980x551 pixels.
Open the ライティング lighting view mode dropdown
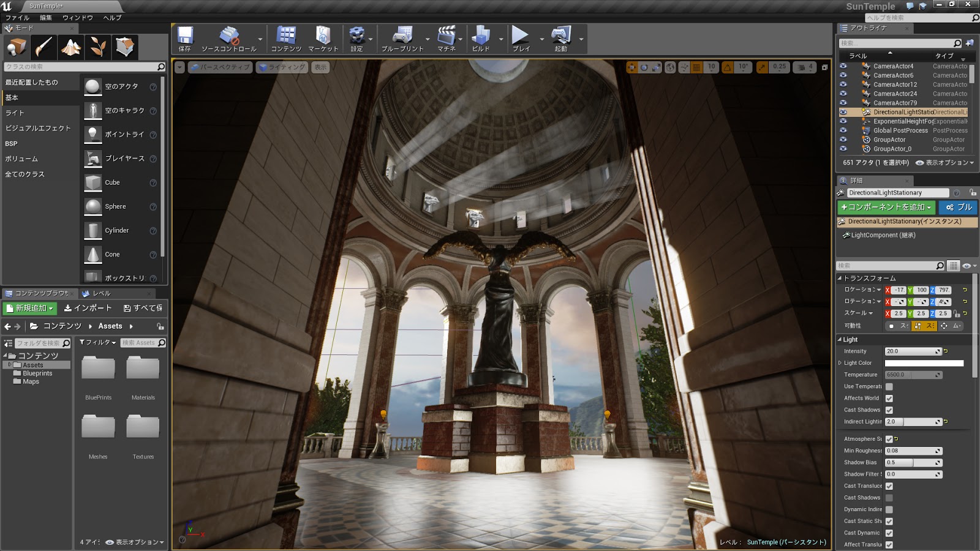(282, 67)
